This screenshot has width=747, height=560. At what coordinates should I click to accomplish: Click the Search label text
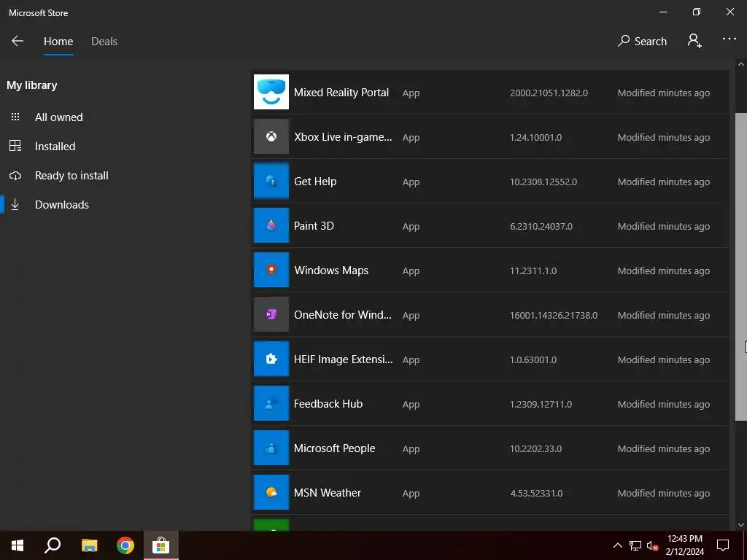tap(650, 42)
